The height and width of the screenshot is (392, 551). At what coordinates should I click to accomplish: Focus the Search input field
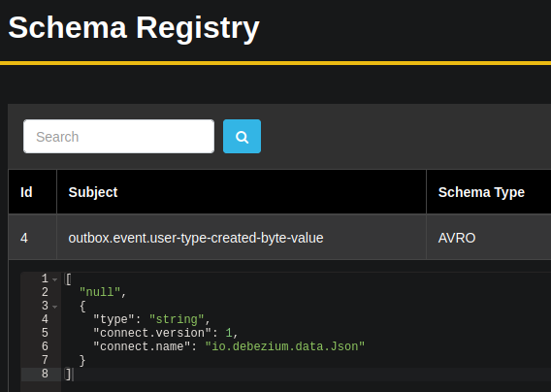point(118,137)
